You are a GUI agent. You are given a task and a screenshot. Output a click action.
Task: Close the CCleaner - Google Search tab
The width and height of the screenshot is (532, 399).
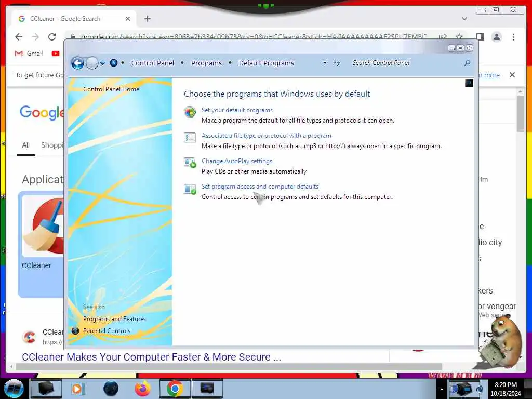pos(128,19)
